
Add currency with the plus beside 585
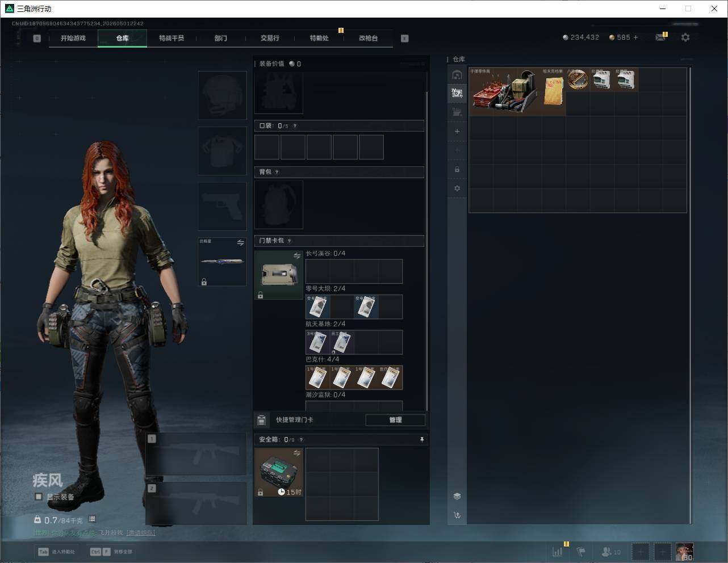635,37
